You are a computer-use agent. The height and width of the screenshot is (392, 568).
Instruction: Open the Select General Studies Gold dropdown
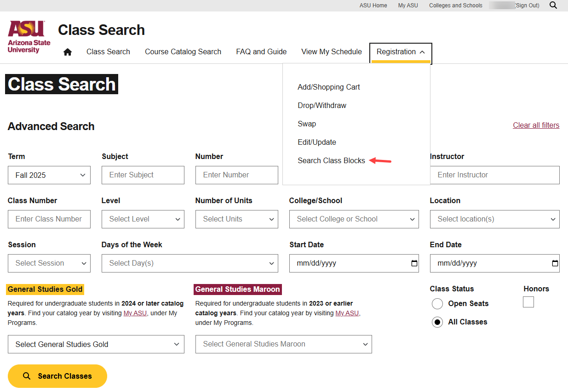[96, 344]
